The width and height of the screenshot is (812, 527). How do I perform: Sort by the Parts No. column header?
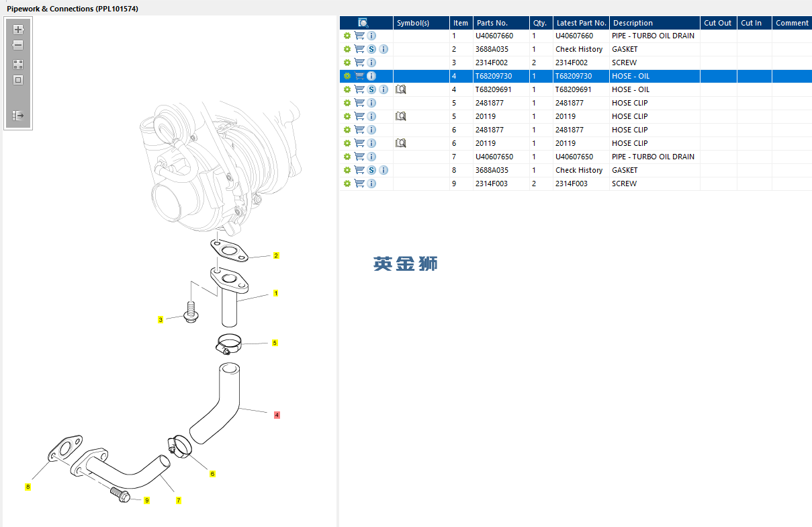tap(500, 23)
